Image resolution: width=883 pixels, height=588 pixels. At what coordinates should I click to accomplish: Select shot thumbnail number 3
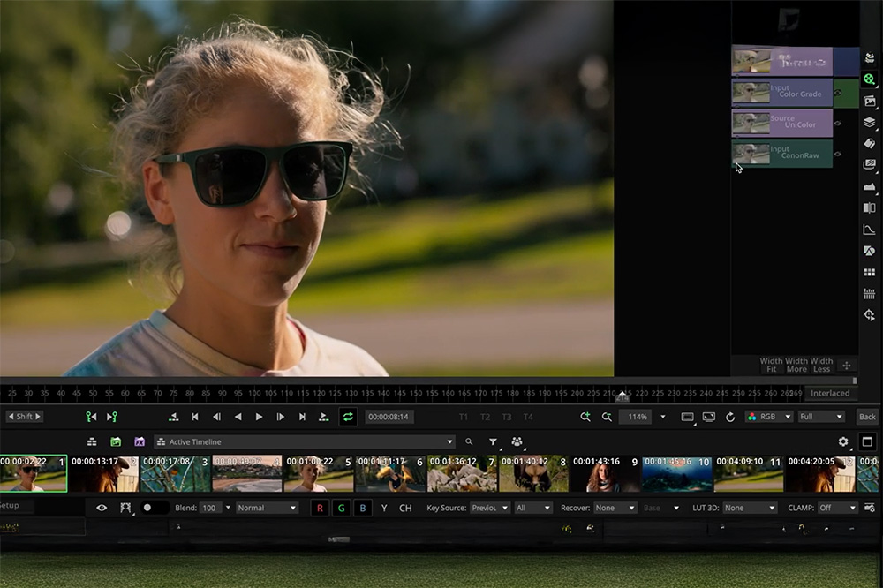tap(175, 473)
